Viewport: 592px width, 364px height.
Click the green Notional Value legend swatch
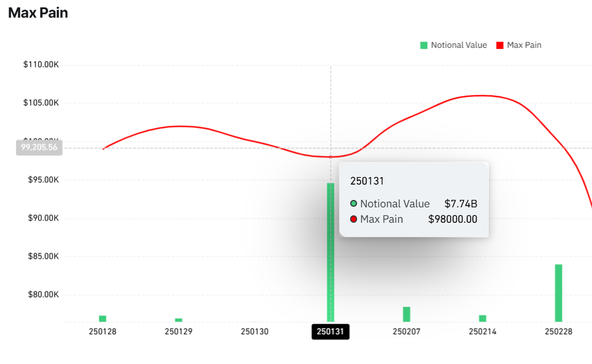click(424, 45)
